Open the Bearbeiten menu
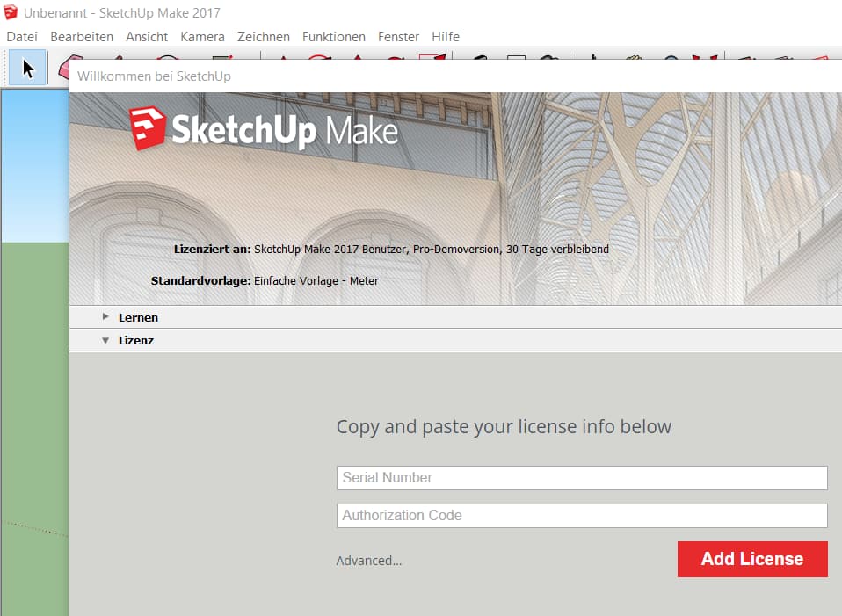 [82, 37]
